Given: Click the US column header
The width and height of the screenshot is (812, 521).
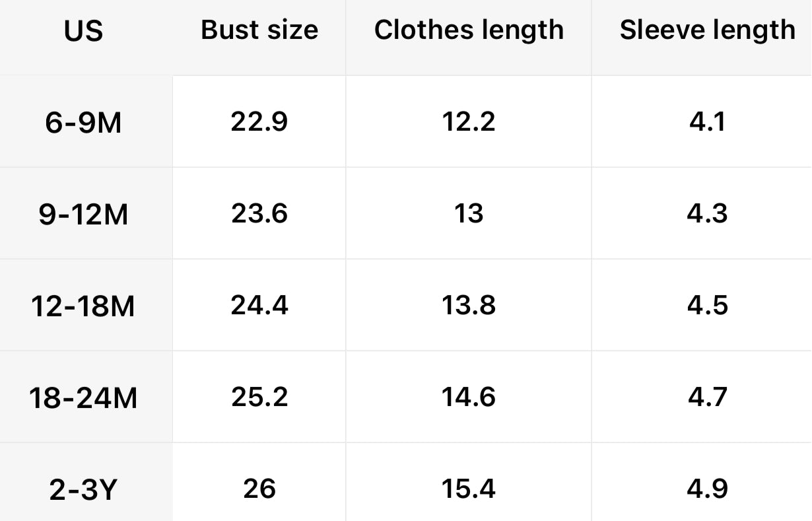Looking at the screenshot, I should (x=84, y=31).
